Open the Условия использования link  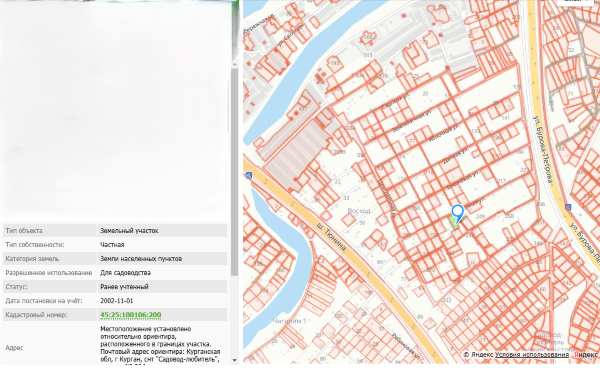pos(532,355)
